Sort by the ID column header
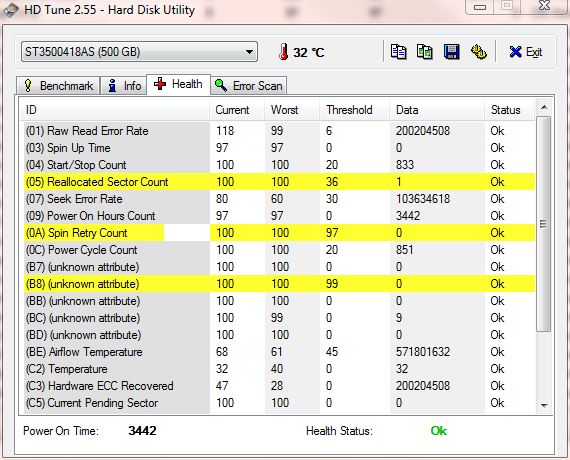Screen dimensions: 570x460 click(x=115, y=109)
